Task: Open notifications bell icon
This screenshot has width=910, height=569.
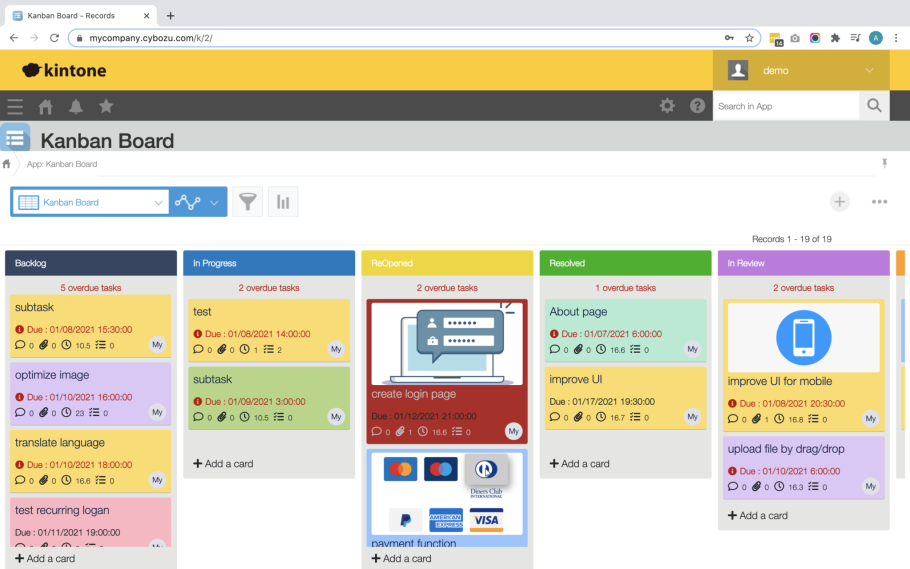Action: 76,106
